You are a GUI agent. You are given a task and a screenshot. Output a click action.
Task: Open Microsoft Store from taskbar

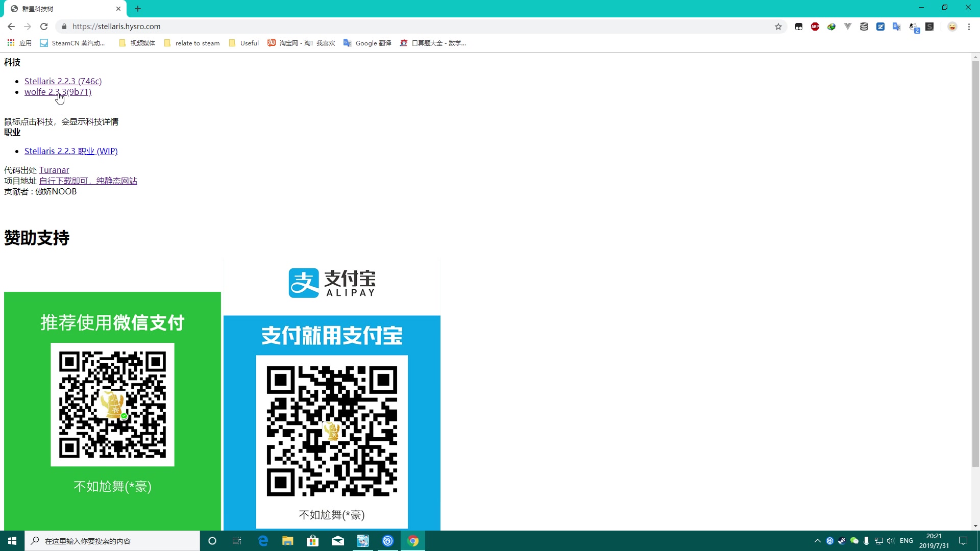(x=313, y=541)
